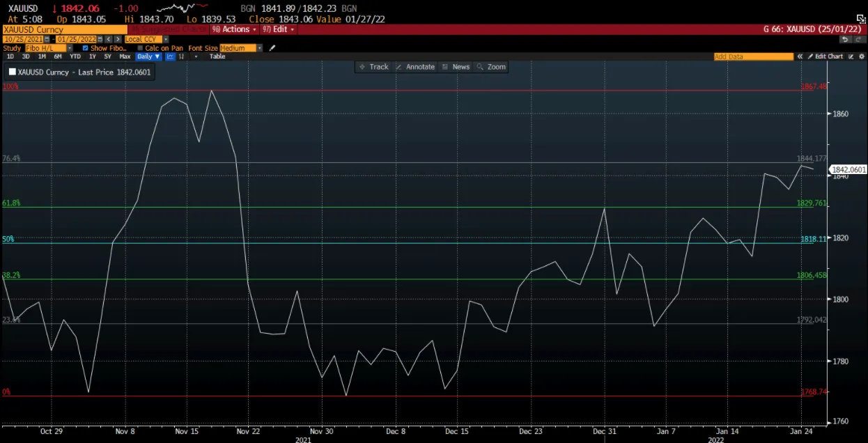The height and width of the screenshot is (443, 868).
Task: Switch to the YTD timeframe tab
Action: [x=74, y=56]
